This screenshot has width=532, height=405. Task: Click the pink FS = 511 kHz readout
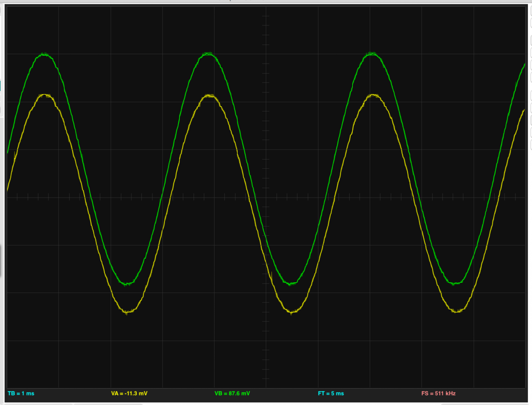tap(438, 393)
